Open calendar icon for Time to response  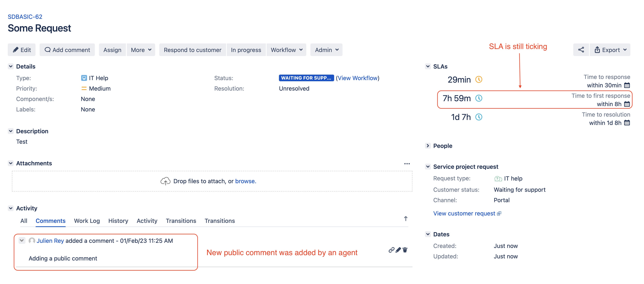(627, 85)
